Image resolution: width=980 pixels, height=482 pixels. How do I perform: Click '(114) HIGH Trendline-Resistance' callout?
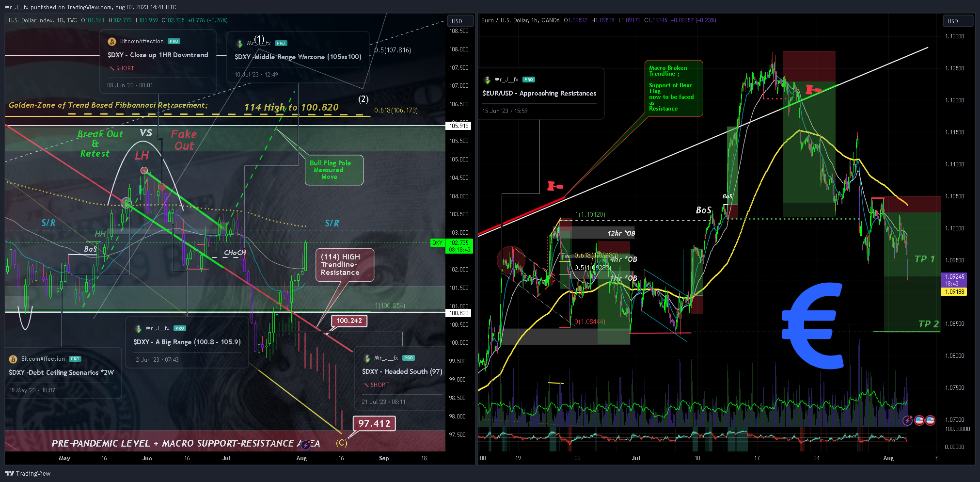pyautogui.click(x=345, y=265)
